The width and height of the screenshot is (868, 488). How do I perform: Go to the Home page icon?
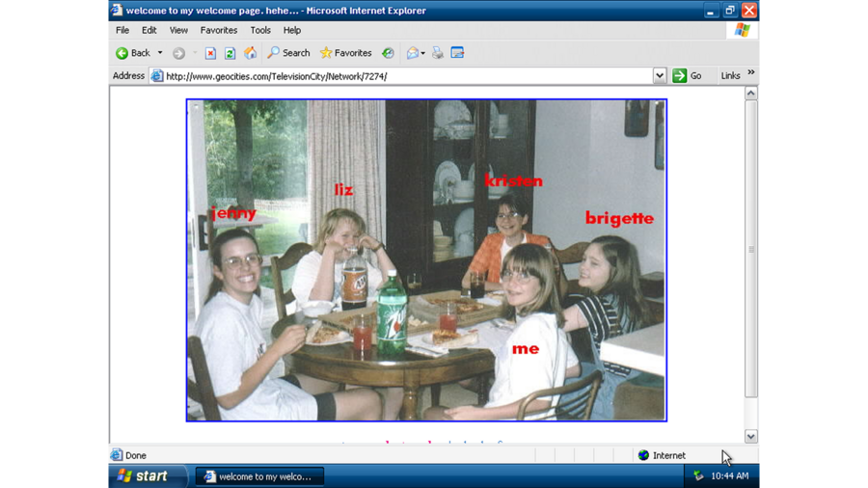click(250, 53)
